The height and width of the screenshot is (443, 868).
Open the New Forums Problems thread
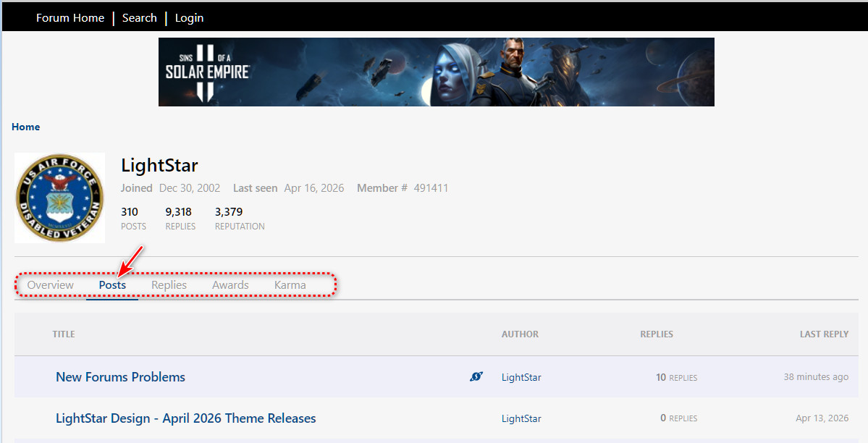point(120,377)
